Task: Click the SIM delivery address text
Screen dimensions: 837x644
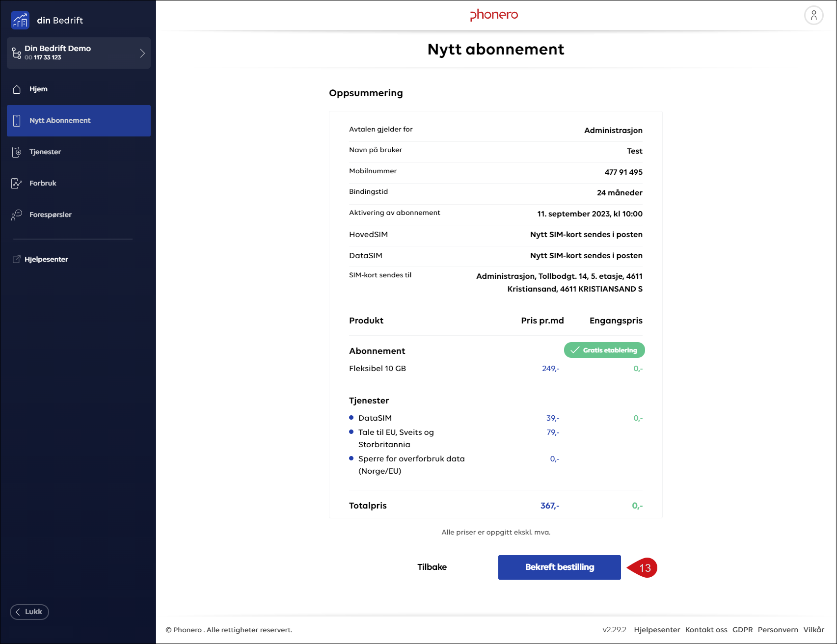Action: 559,283
